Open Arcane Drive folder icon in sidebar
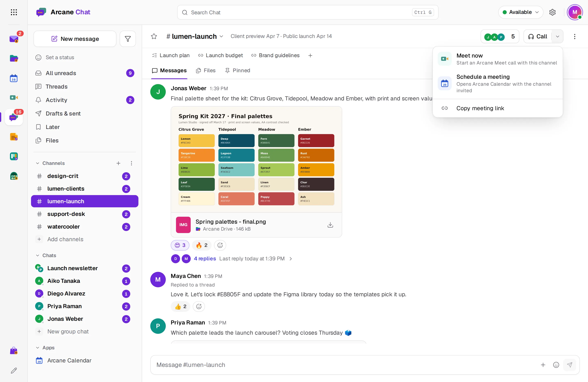This screenshot has width=588, height=382. [14, 59]
